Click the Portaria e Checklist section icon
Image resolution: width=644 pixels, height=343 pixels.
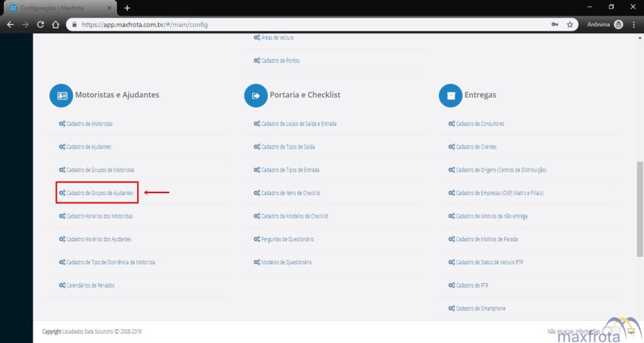pyautogui.click(x=256, y=96)
